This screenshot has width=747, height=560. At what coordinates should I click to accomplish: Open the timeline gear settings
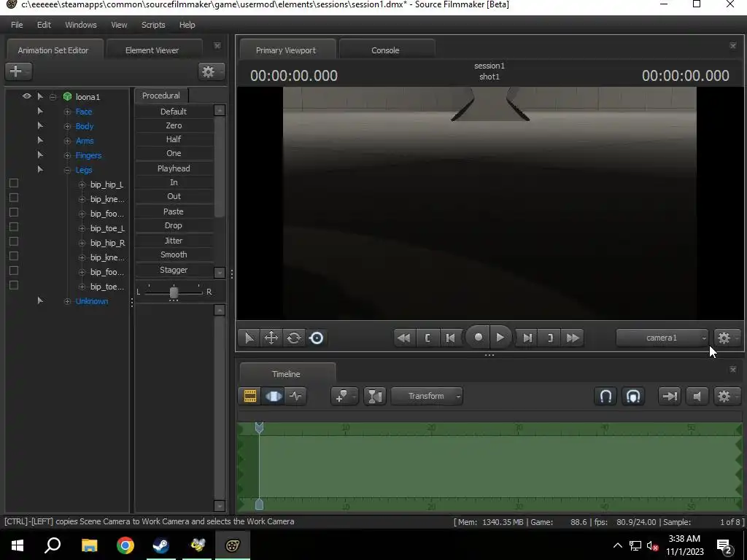point(727,396)
